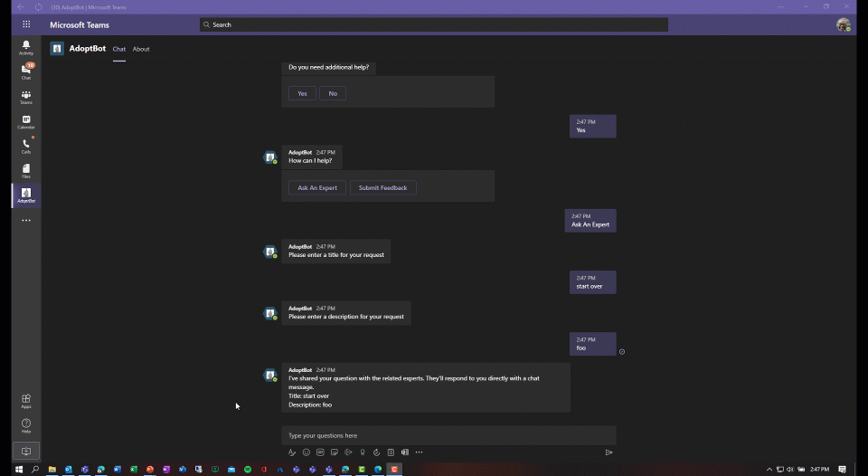Screen dimensions: 868x476
Task: Open the Apps store icon
Action: 26,401
